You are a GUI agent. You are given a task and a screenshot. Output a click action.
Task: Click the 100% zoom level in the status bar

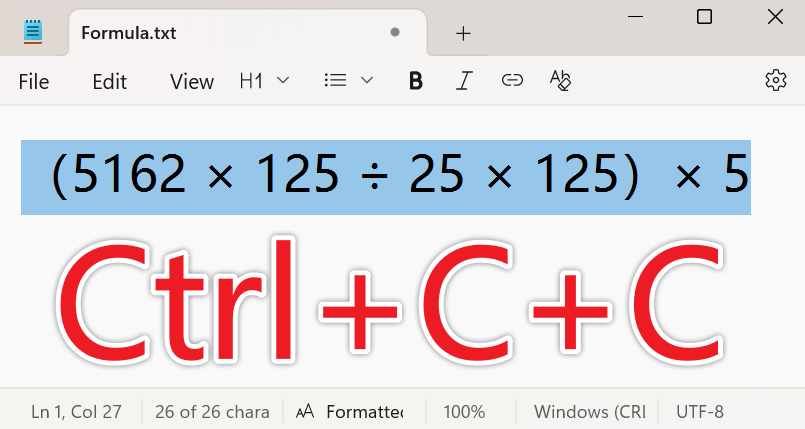(464, 411)
